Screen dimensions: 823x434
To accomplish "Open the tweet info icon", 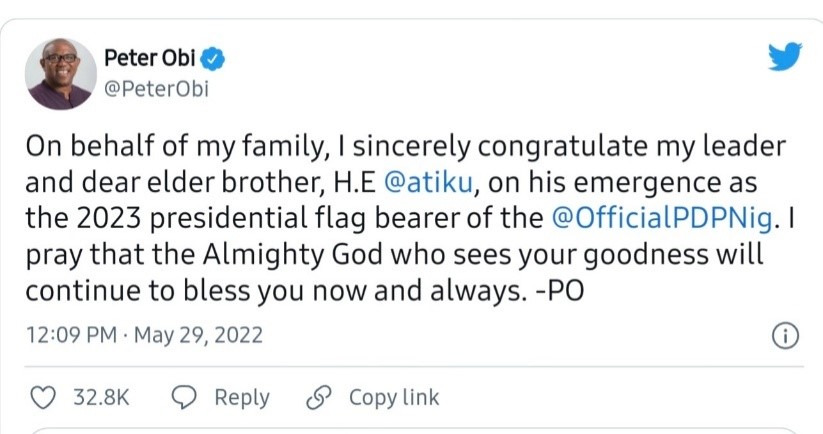I will tap(786, 337).
